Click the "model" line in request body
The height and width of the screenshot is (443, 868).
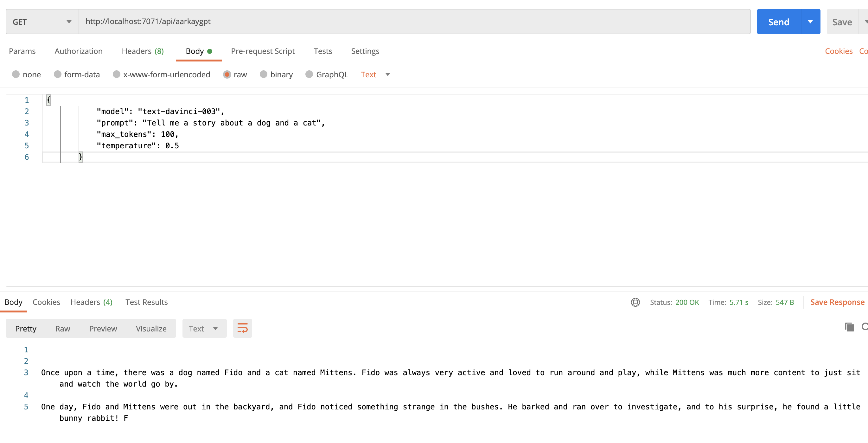160,111
